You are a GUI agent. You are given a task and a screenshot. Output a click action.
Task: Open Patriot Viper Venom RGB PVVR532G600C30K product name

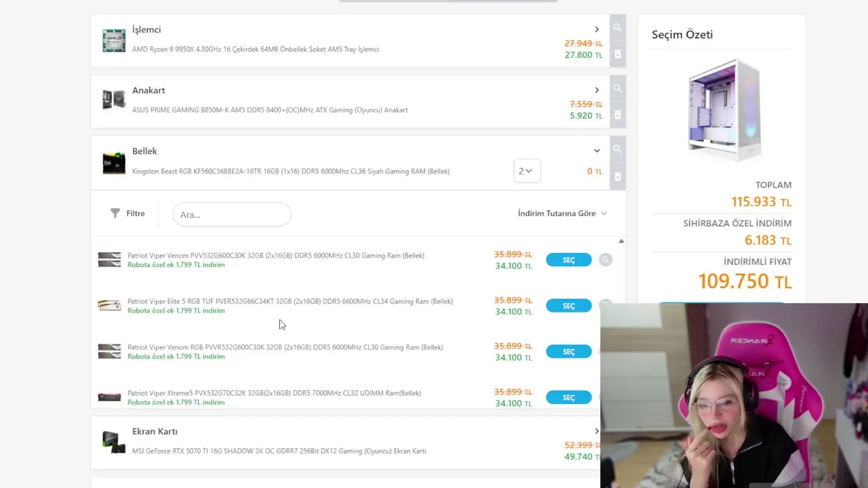click(285, 347)
